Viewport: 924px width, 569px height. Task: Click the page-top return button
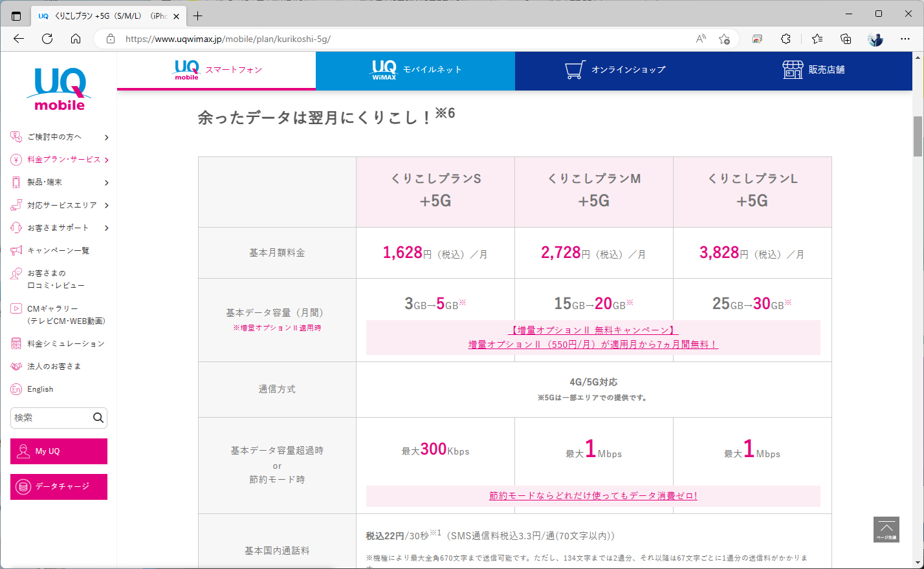pyautogui.click(x=886, y=530)
